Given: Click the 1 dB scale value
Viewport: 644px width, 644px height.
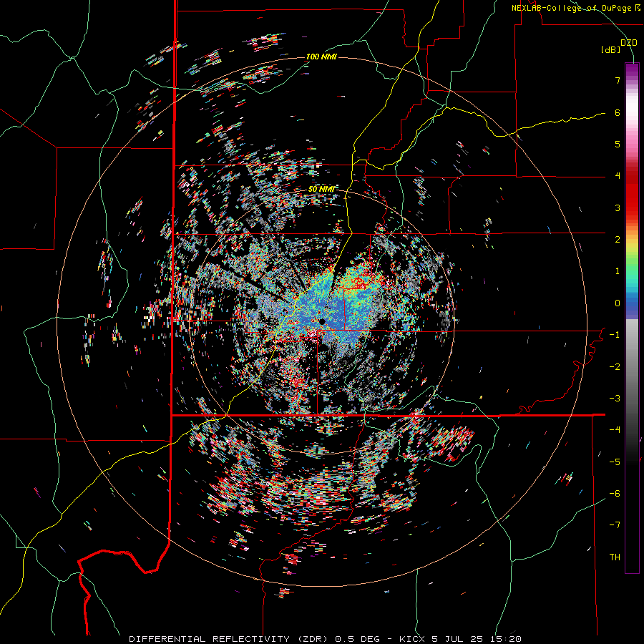Looking at the screenshot, I should coord(618,271).
